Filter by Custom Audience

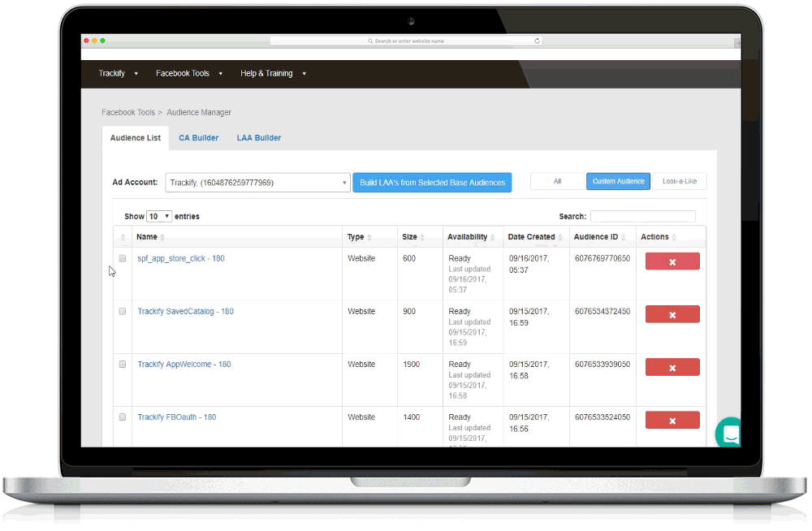pos(618,181)
